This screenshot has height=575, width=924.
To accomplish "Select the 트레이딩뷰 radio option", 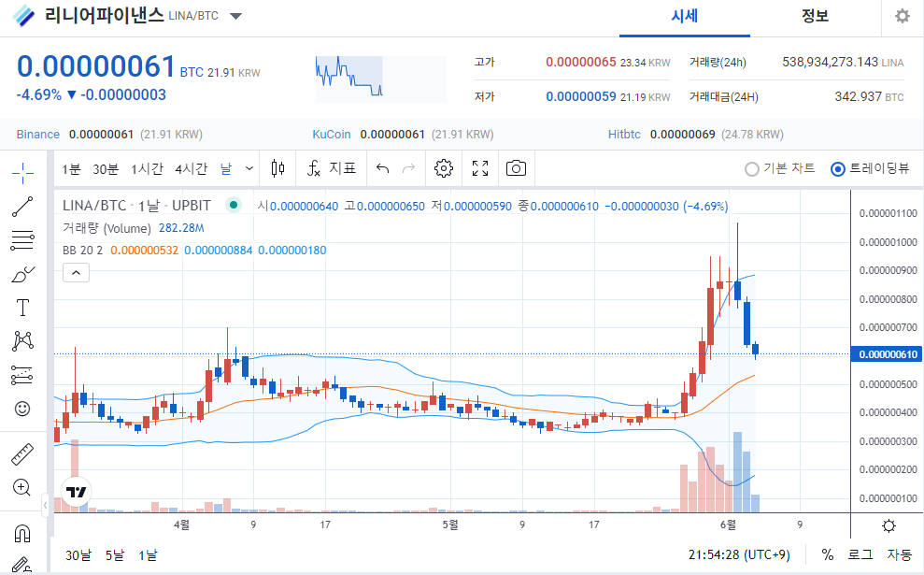I will coord(870,168).
